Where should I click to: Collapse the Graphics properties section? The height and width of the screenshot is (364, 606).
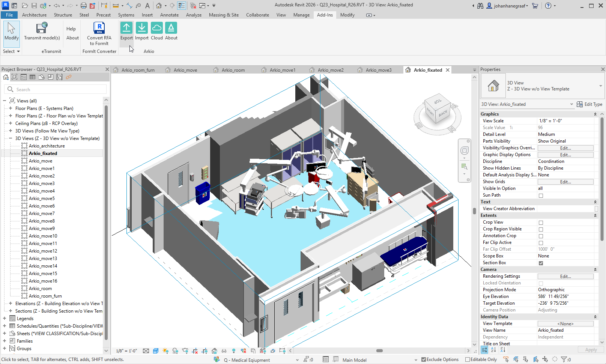pyautogui.click(x=595, y=114)
